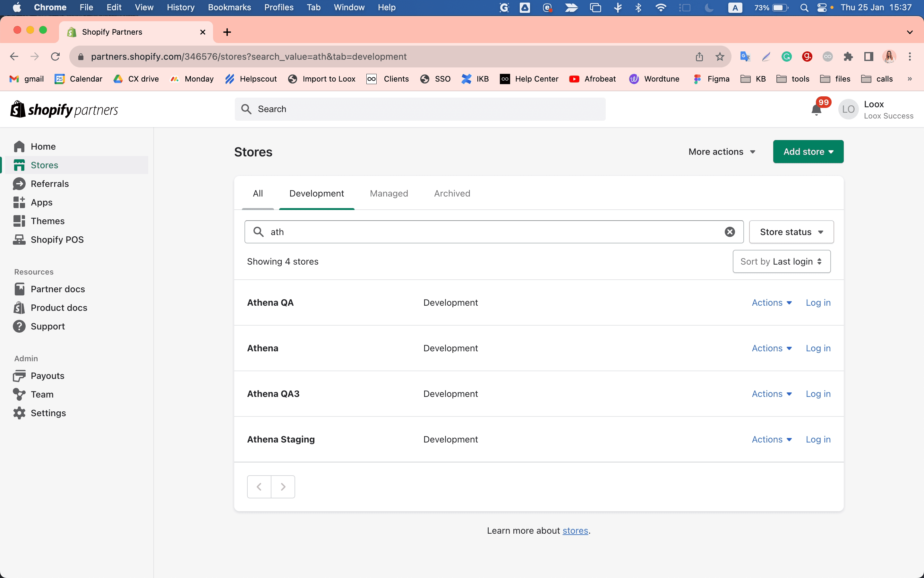Open macOS Spotlight search
924x578 pixels.
(x=804, y=8)
